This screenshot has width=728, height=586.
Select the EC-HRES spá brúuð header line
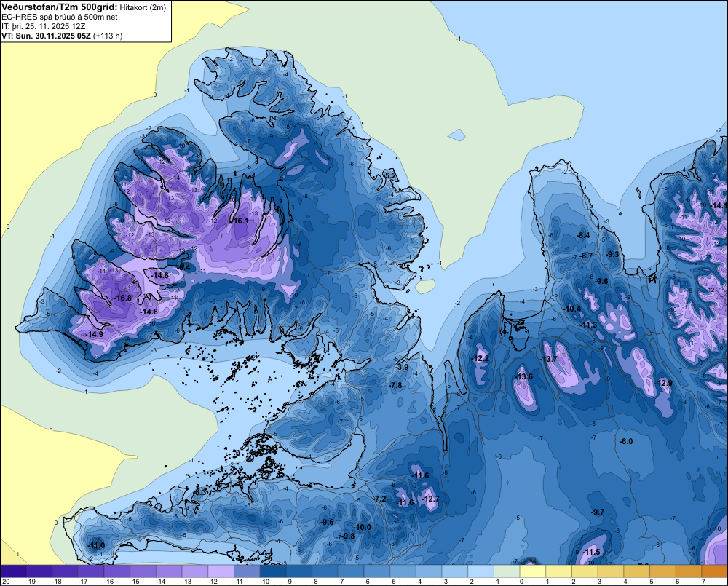pyautogui.click(x=60, y=17)
